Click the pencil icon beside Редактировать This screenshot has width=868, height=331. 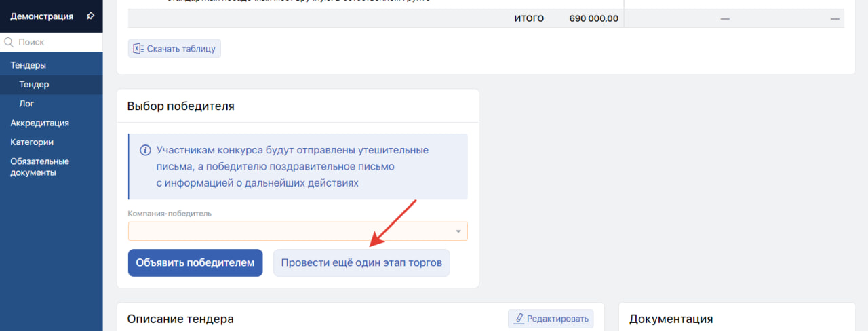[519, 318]
